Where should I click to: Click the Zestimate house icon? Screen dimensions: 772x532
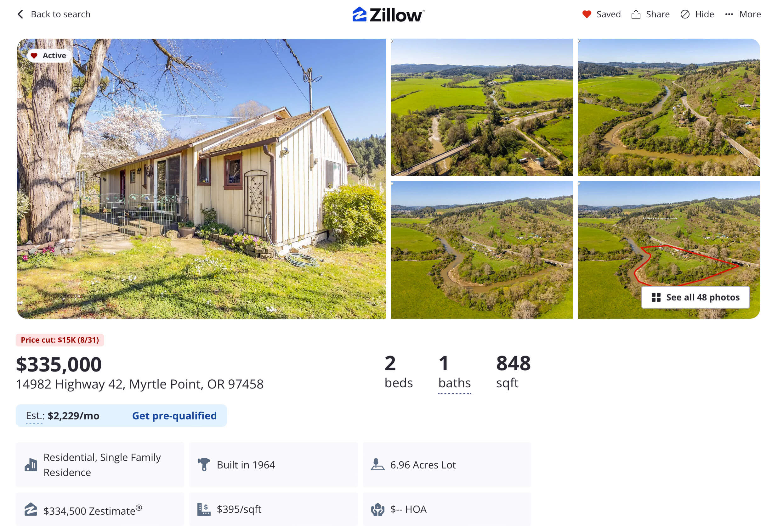coord(31,509)
